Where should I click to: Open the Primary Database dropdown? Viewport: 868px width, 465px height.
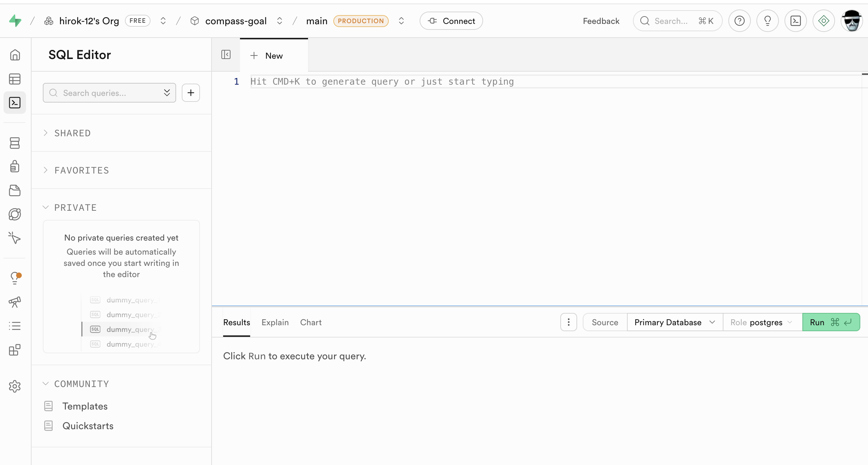pyautogui.click(x=674, y=322)
